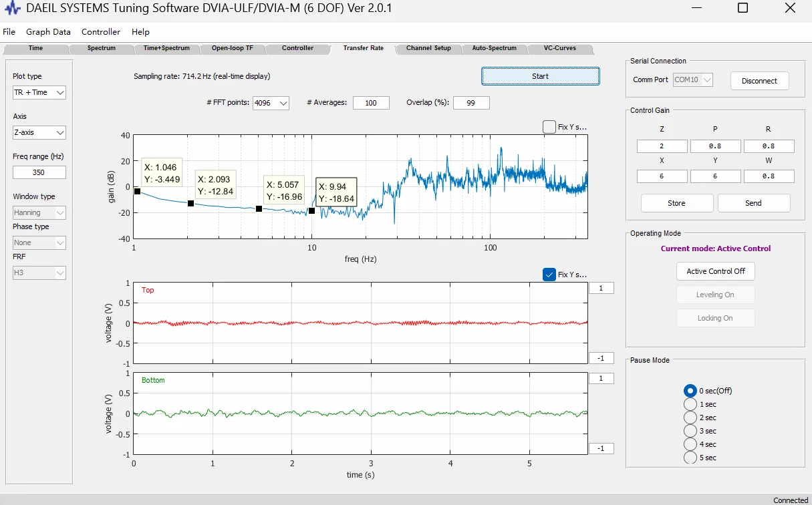Select 3 sec pause mode
Viewport: 812px width, 505px height.
(x=700, y=431)
